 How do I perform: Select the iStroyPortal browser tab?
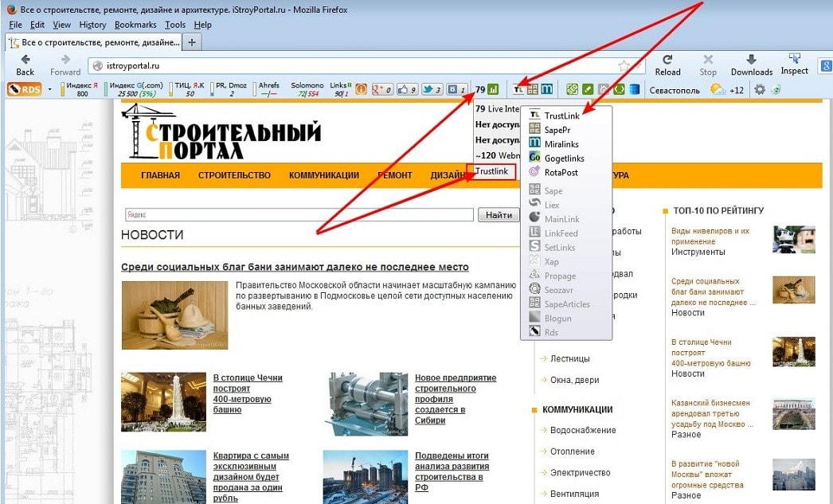click(x=93, y=42)
